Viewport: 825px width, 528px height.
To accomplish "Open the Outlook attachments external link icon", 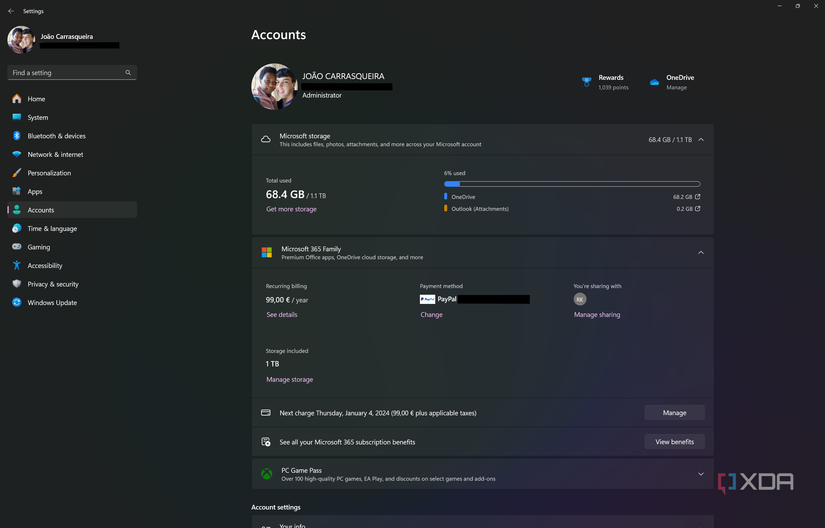I will coord(698,209).
